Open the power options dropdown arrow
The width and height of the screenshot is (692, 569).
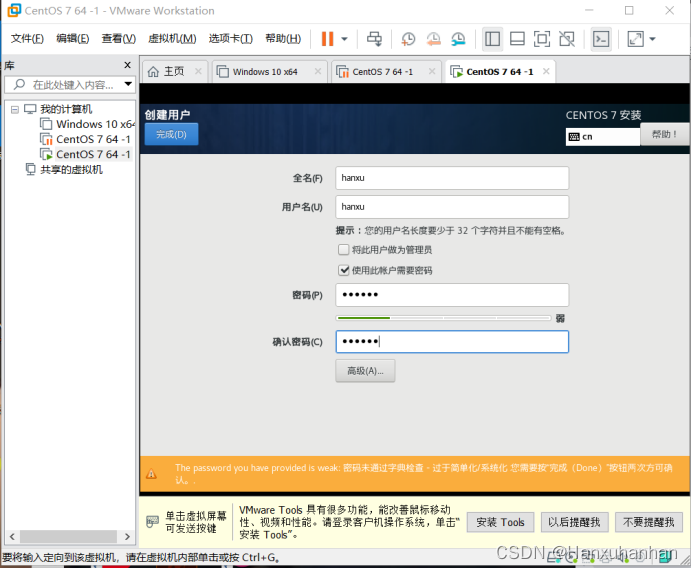coord(345,39)
